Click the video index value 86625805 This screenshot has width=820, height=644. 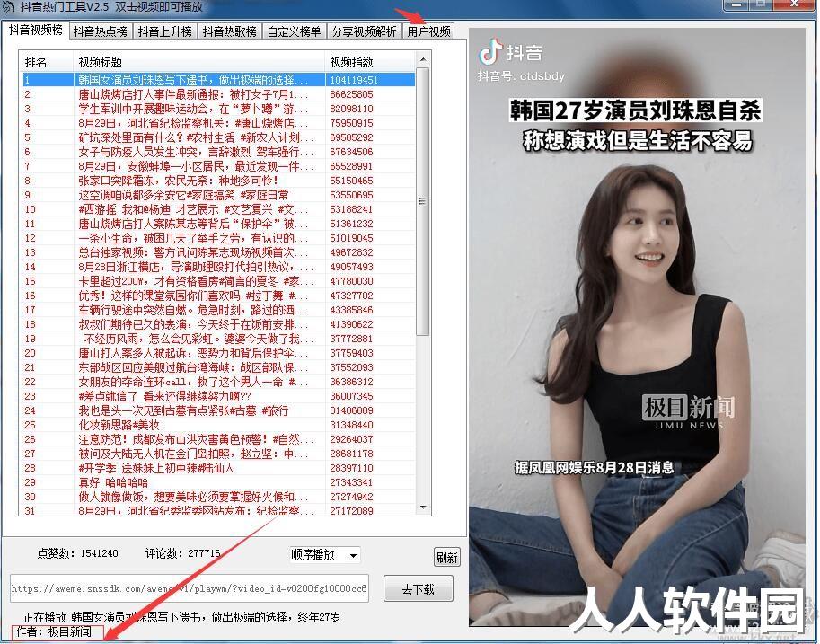(351, 94)
